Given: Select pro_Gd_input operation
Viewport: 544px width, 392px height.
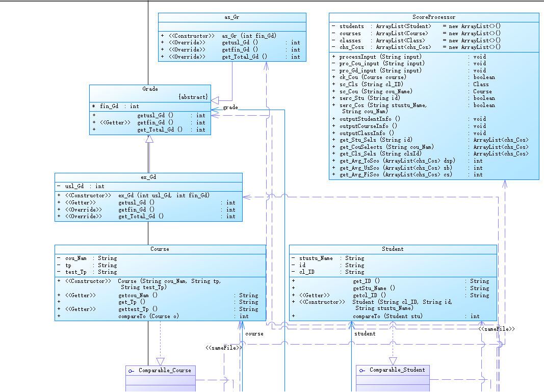Looking at the screenshot, I should point(409,70).
